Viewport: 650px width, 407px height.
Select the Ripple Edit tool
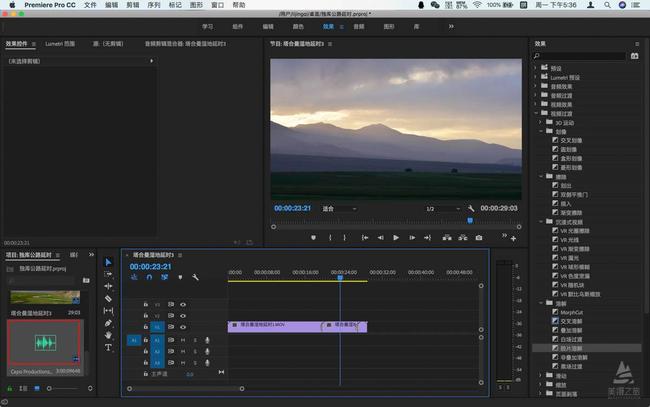coord(108,286)
